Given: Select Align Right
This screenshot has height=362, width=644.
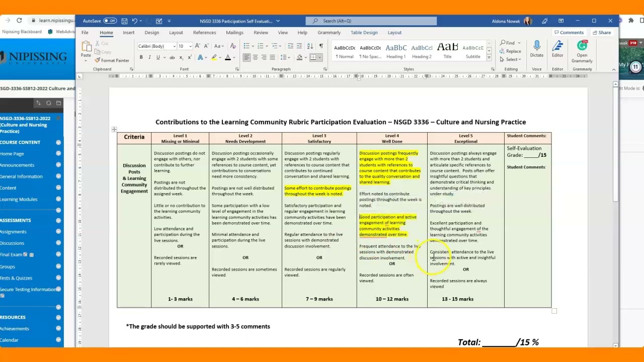Looking at the screenshot, I should (264, 57).
